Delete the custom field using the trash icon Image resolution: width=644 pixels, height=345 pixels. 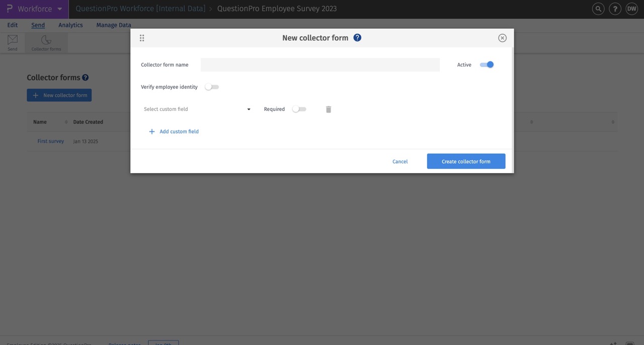[x=328, y=109]
